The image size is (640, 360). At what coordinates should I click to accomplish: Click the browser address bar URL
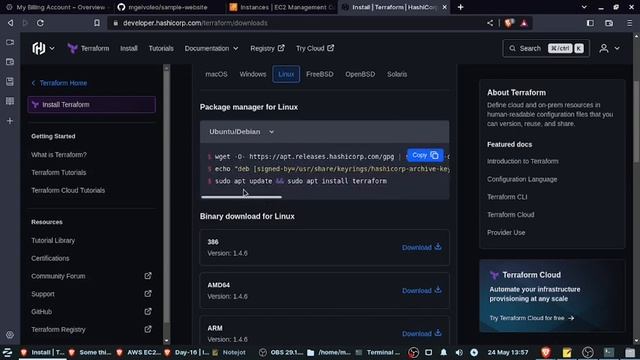195,23
